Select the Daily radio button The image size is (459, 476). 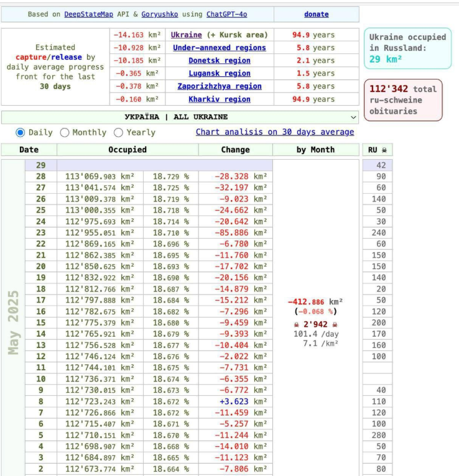21,132
